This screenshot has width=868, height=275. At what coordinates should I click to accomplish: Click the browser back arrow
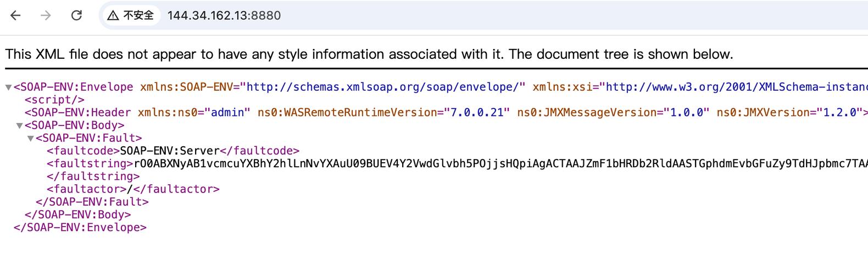pos(15,15)
